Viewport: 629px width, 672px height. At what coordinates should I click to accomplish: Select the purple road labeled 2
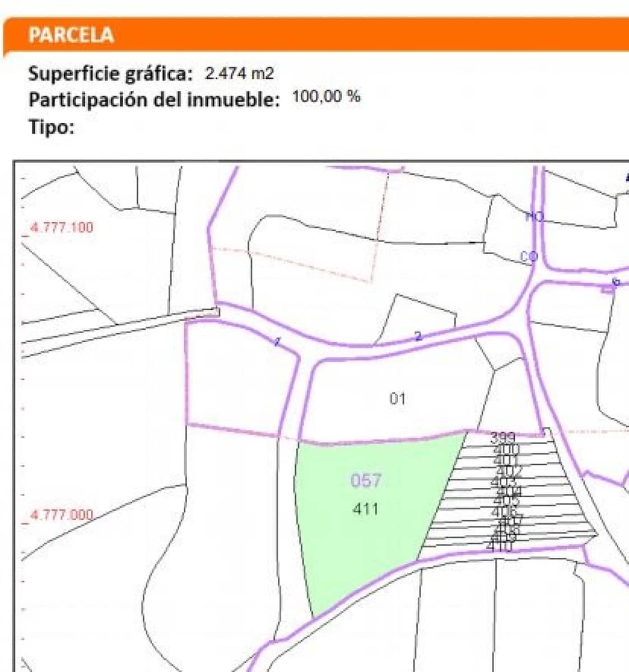click(418, 337)
